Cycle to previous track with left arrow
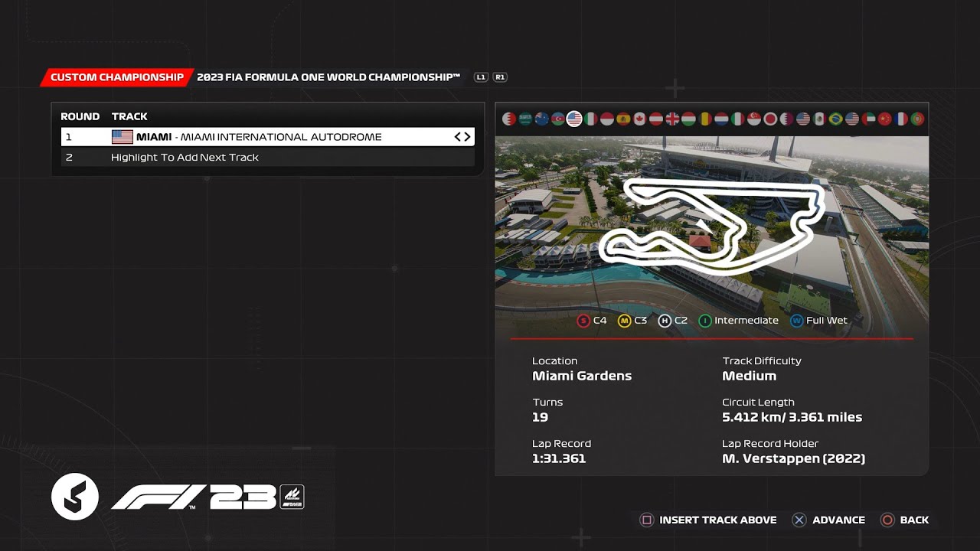The image size is (980, 551). [458, 137]
